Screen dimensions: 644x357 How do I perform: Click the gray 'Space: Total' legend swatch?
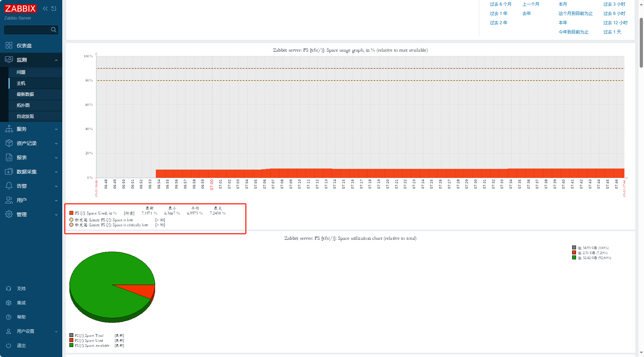(72, 335)
